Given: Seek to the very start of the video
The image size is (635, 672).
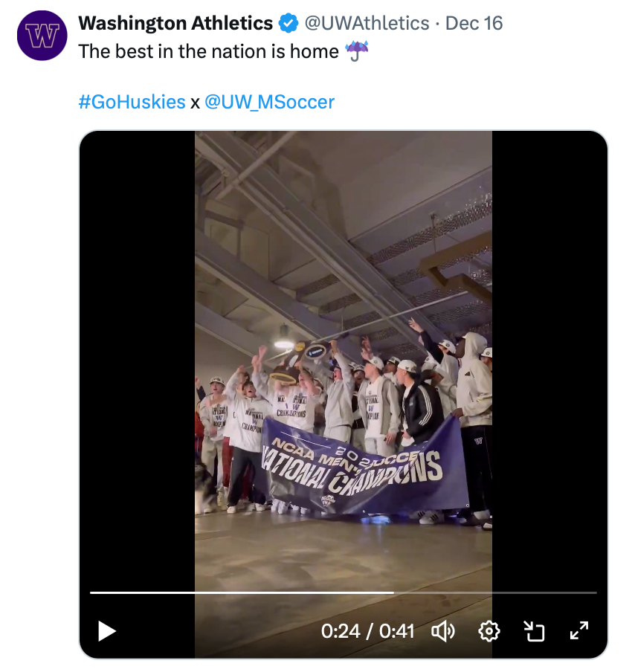Looking at the screenshot, I should pyautogui.click(x=91, y=592).
